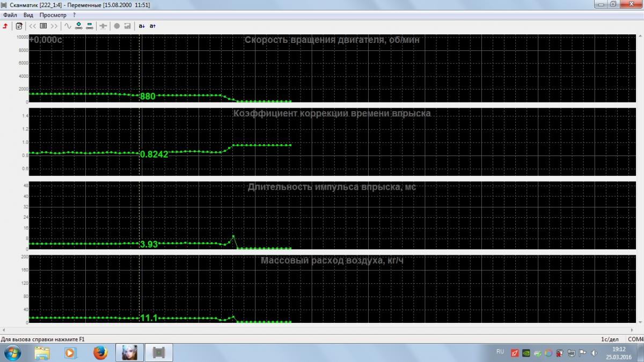
Task: Click the Show Desktop strip
Action: tap(640, 352)
